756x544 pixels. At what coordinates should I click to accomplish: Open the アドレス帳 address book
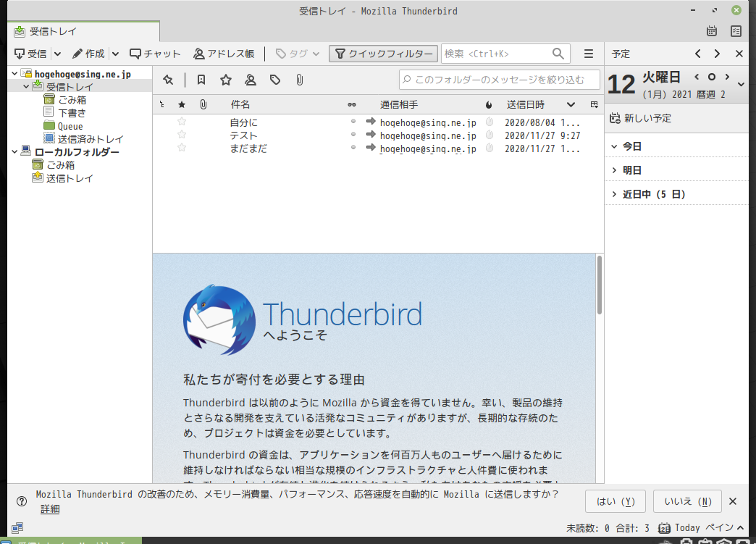click(x=224, y=54)
